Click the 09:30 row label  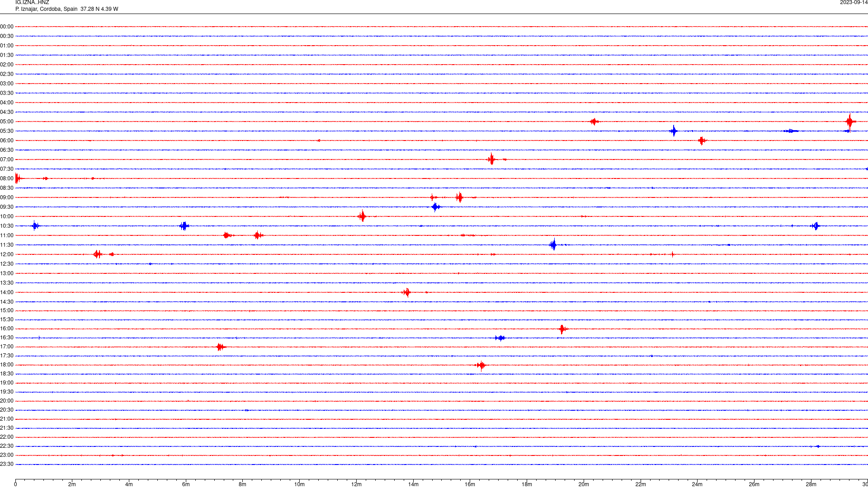pyautogui.click(x=7, y=207)
